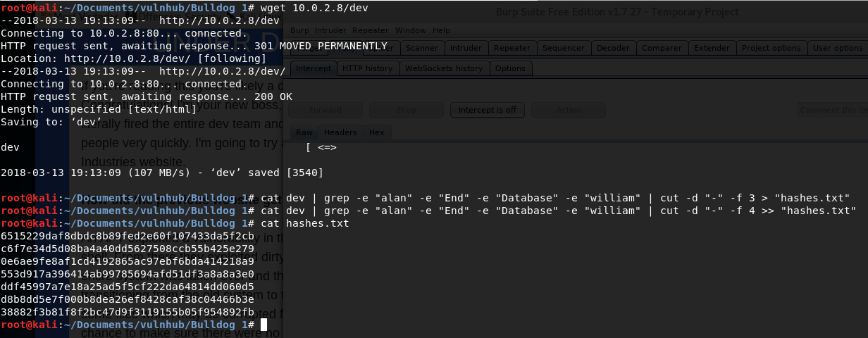Click the Drop button
The width and height of the screenshot is (868, 338).
click(407, 110)
